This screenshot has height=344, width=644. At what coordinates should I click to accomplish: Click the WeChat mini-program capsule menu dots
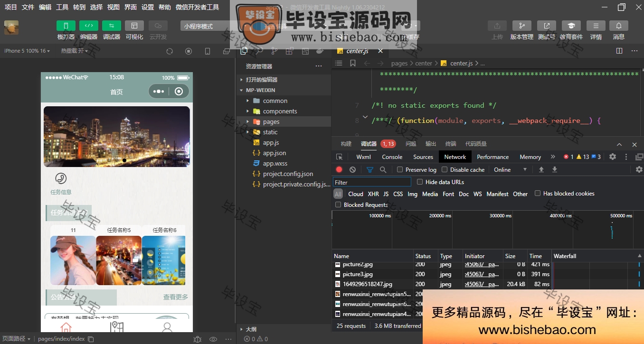(159, 92)
